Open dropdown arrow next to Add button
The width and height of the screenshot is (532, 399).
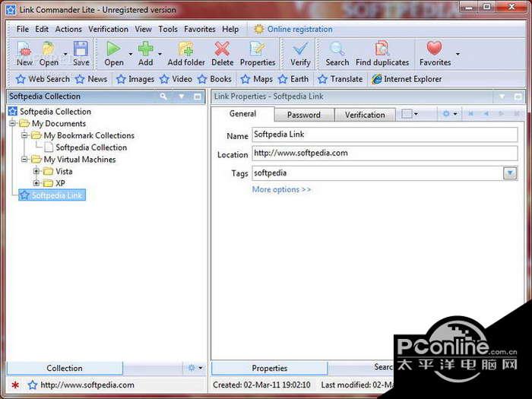click(x=160, y=54)
